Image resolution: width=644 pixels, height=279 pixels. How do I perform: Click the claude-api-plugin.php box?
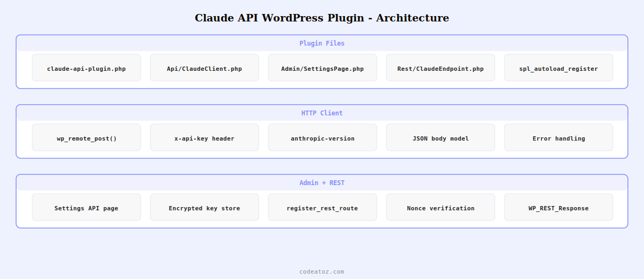pyautogui.click(x=86, y=68)
